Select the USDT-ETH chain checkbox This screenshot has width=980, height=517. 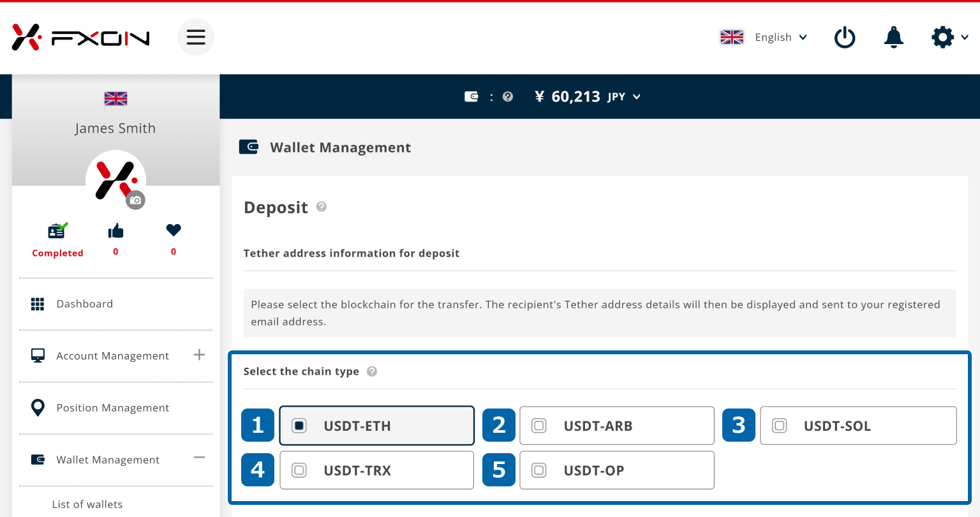point(299,426)
